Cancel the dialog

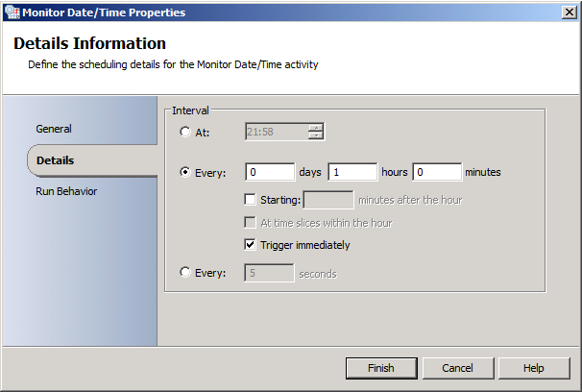coord(457,368)
